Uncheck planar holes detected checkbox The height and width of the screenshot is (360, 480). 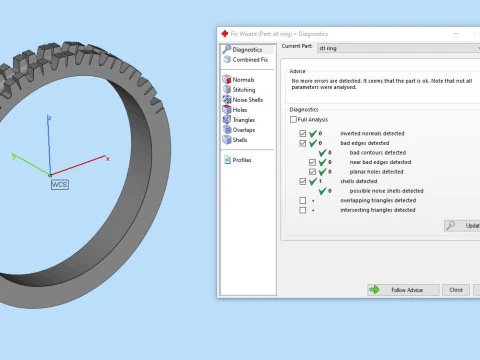tap(312, 172)
